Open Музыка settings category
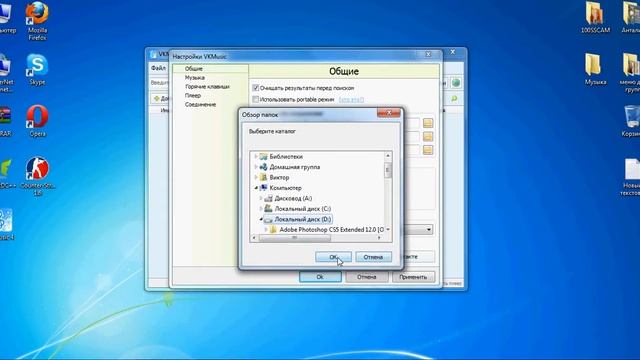Screen dimensions: 640x360 tap(195, 78)
